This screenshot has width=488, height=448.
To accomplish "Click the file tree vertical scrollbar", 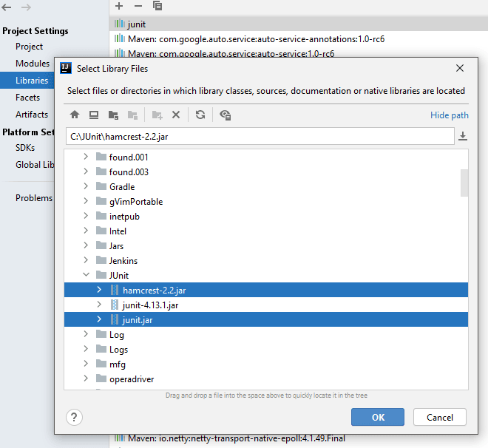I will 464,183.
